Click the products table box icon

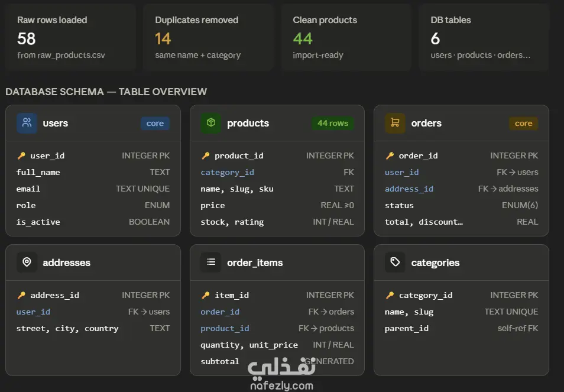point(211,123)
